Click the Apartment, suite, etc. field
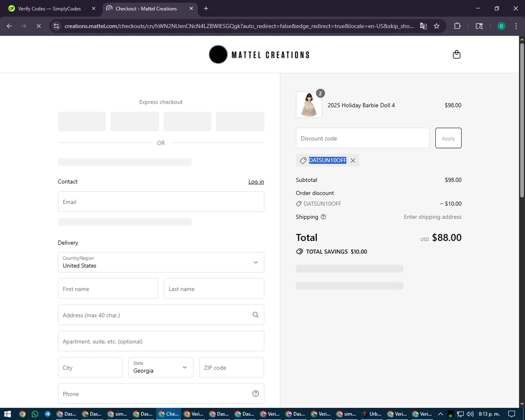The image size is (525, 420). click(x=161, y=341)
